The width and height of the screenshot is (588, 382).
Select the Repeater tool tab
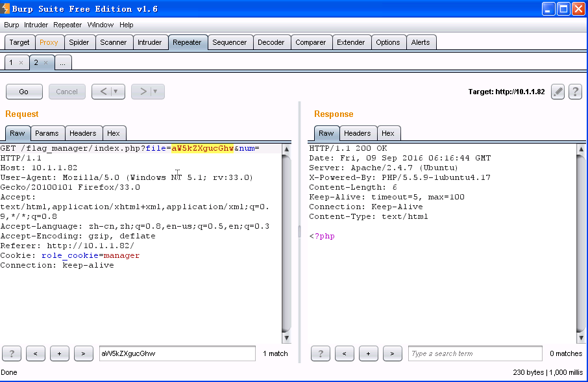click(187, 42)
